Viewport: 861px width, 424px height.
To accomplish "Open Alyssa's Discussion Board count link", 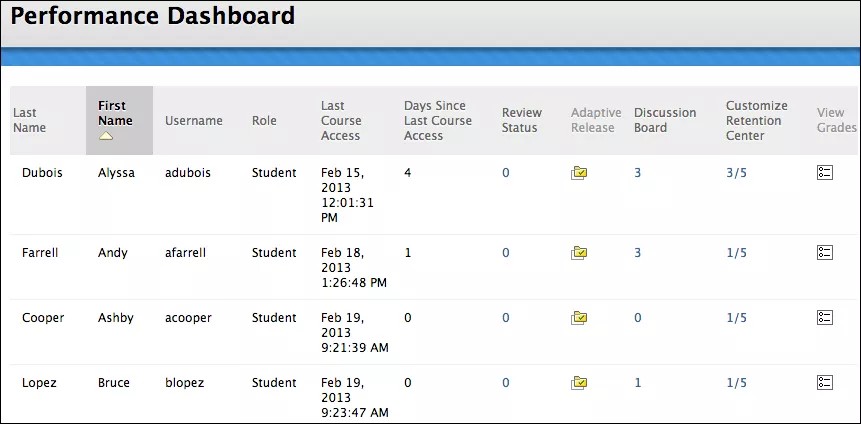I will click(637, 173).
